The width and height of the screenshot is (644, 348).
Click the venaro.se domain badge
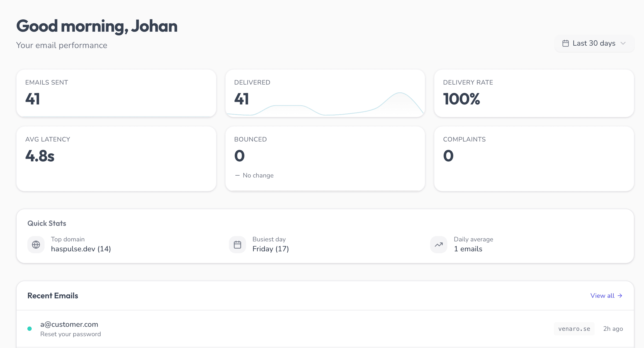[574, 328]
